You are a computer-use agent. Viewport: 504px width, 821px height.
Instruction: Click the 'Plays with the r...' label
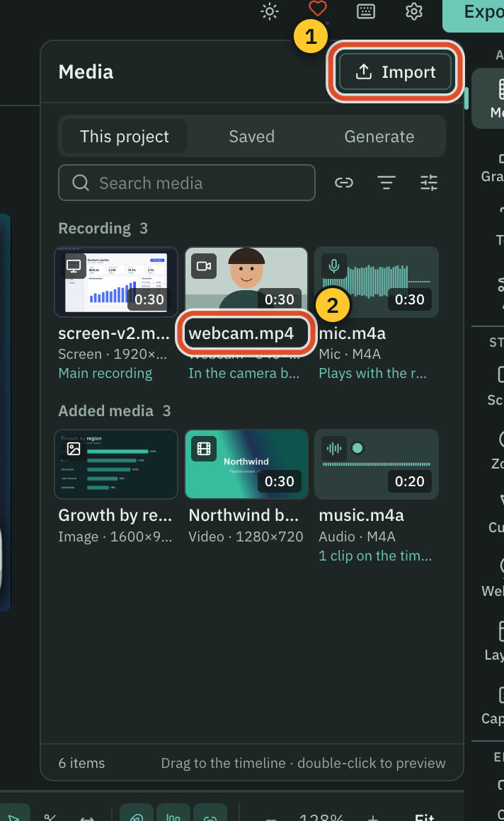(x=372, y=373)
